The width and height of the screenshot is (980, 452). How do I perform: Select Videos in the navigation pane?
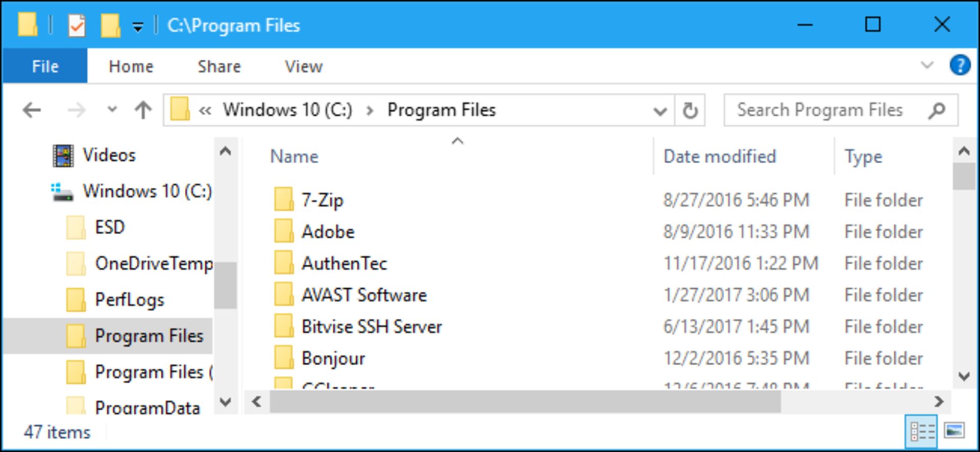coord(109,155)
